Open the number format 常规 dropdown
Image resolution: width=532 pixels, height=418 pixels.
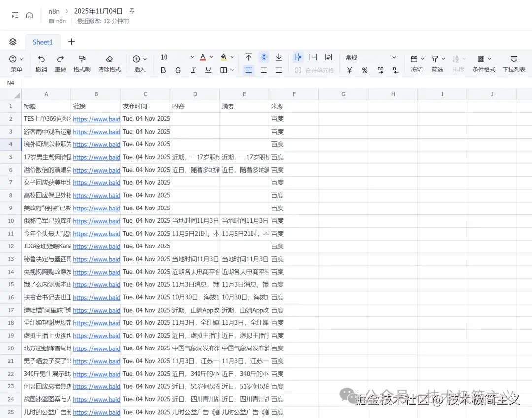(370, 57)
